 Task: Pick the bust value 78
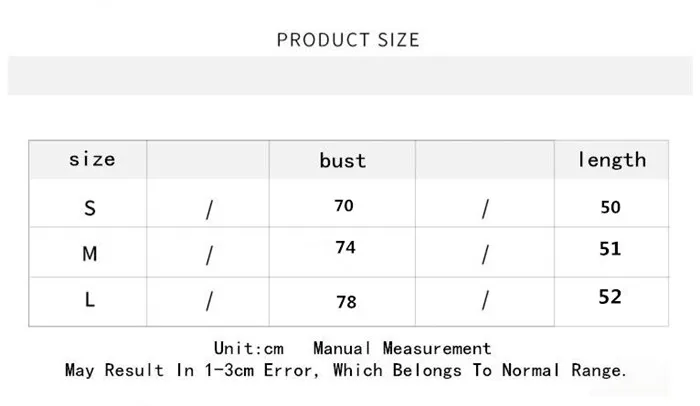[346, 301]
